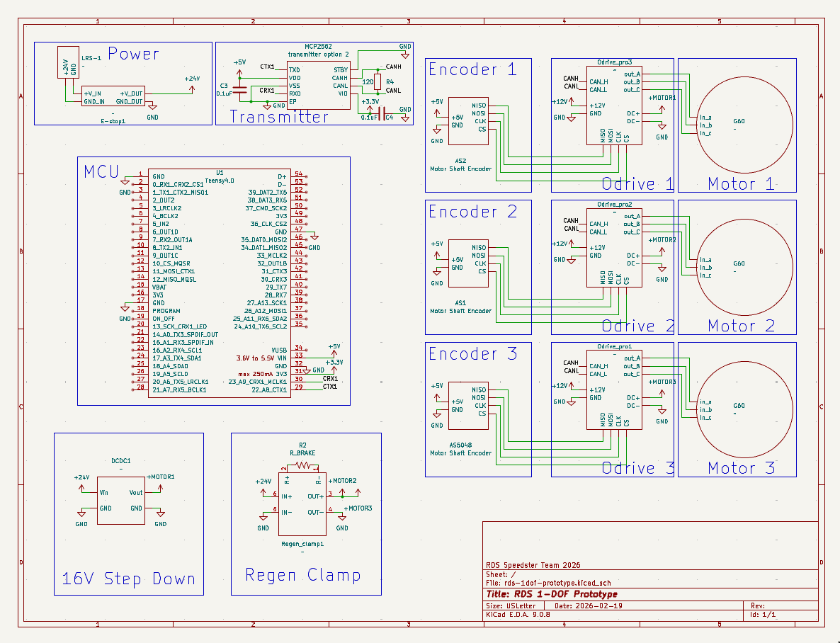840x643 pixels.
Task: Select pin name 23_A9_CRX1_MCLK1
Action: tap(258, 382)
